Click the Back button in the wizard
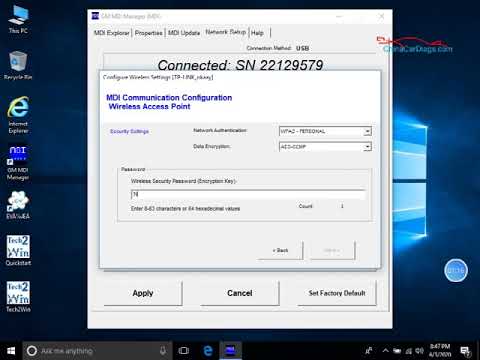Viewport: 480px width, 360px height. [x=280, y=250]
